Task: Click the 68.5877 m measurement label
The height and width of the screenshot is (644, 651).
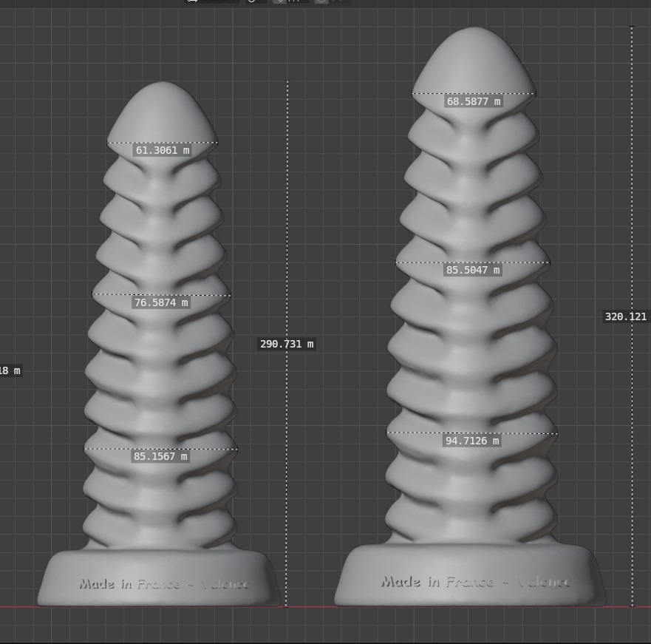Action: pos(473,101)
